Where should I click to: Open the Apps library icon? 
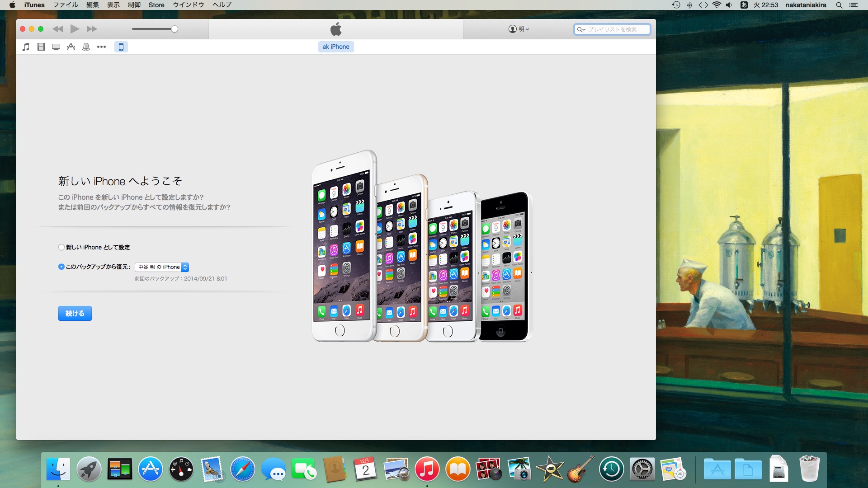point(71,47)
